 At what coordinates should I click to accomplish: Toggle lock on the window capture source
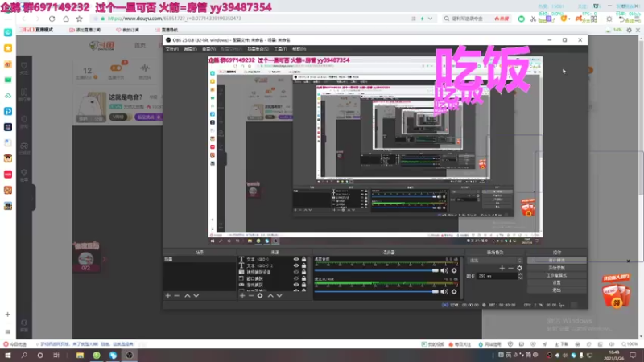(304, 278)
